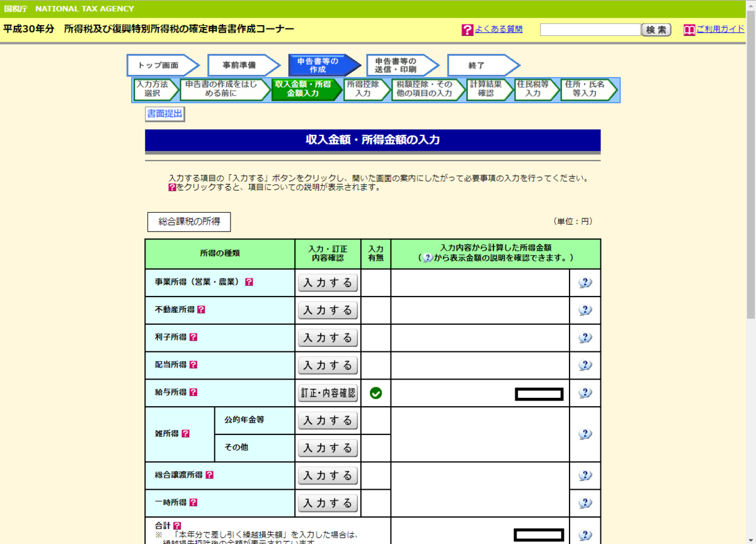The image size is (756, 544).
Task: Select 収入金額・所得金額入力 sub-step
Action: tap(307, 89)
